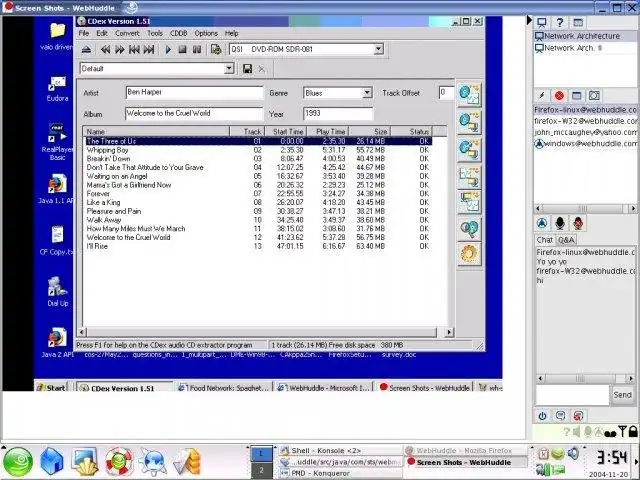Click the CDDB query icon in CDex sidebar
Screen dimensions: 640x480
pyautogui.click(x=469, y=228)
